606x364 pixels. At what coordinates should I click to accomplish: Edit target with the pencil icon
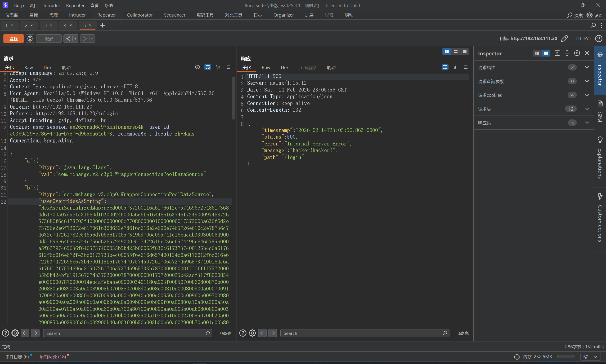click(565, 39)
